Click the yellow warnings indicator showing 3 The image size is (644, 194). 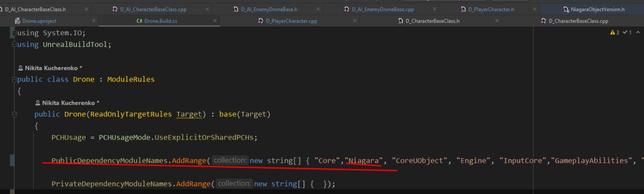614,32
